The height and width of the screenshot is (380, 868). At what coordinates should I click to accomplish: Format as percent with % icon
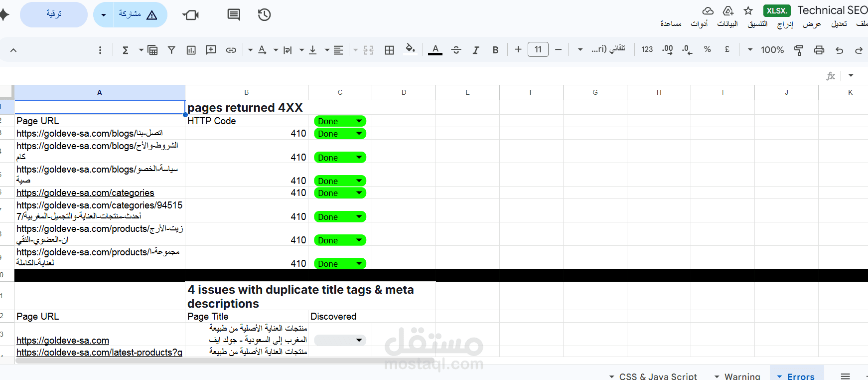707,49
